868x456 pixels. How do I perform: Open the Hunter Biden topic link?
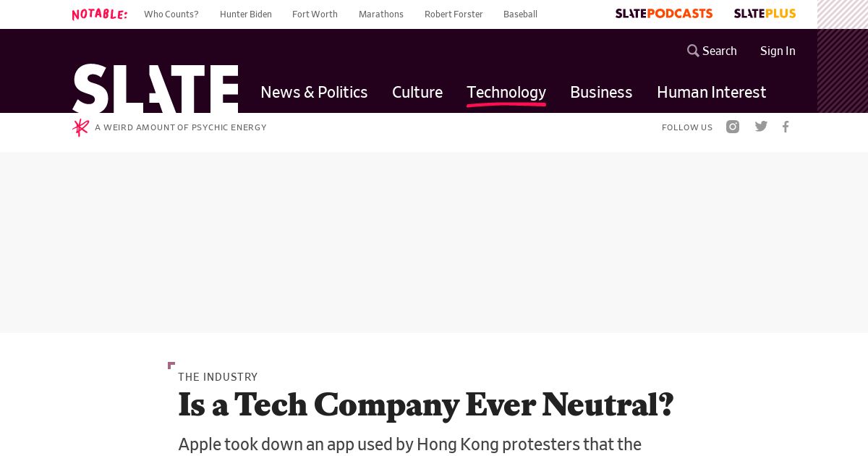tap(246, 14)
